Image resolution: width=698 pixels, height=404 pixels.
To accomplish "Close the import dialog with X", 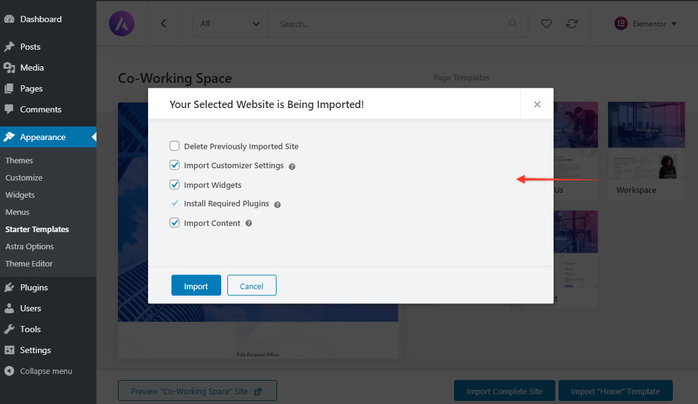I will click(537, 104).
